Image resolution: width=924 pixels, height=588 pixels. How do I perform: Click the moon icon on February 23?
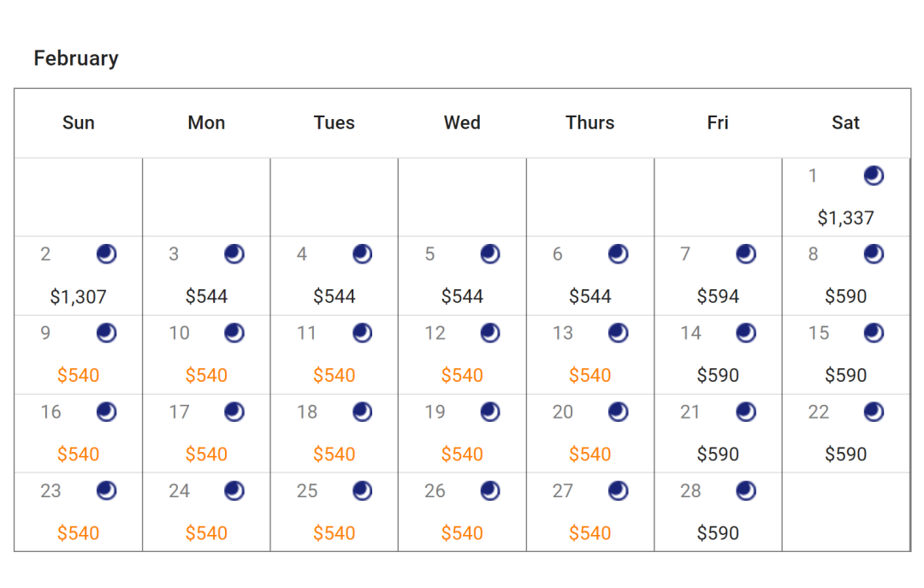[106, 490]
